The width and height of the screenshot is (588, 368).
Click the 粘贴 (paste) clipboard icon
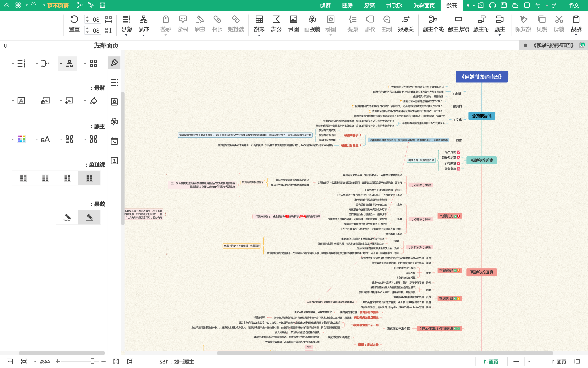[x=576, y=19]
